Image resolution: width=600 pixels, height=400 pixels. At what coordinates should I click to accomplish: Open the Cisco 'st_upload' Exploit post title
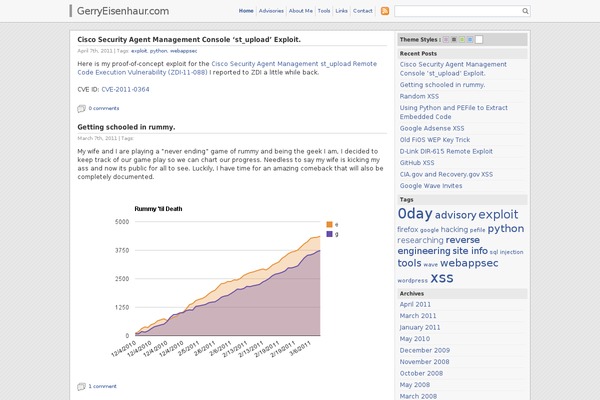click(189, 39)
